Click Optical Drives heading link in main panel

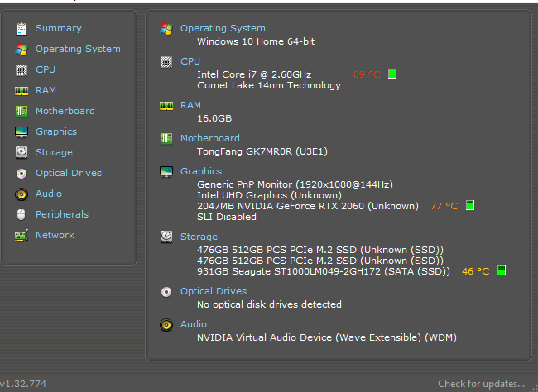[214, 291]
